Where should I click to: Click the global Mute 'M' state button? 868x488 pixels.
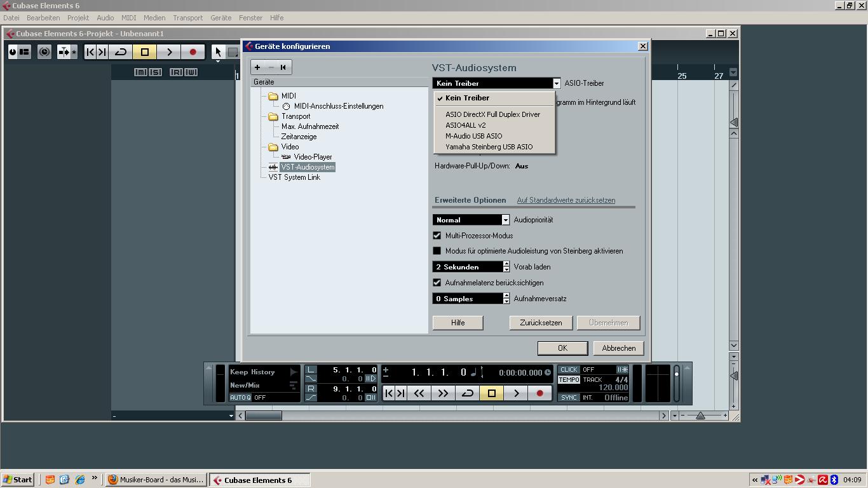coord(140,72)
